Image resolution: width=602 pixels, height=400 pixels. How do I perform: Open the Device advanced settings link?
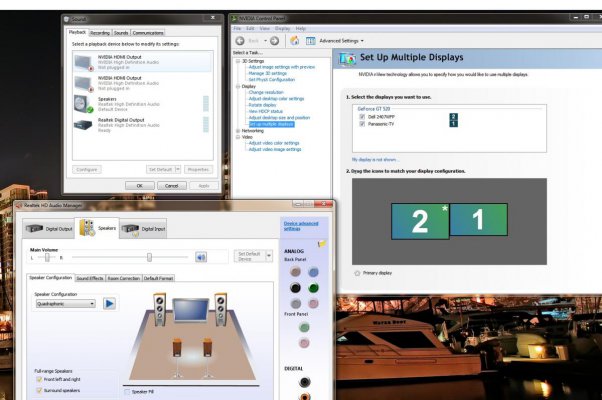[x=301, y=226]
